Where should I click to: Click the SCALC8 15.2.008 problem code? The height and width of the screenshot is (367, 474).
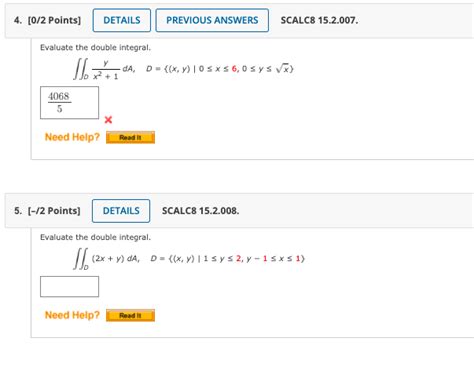(201, 211)
